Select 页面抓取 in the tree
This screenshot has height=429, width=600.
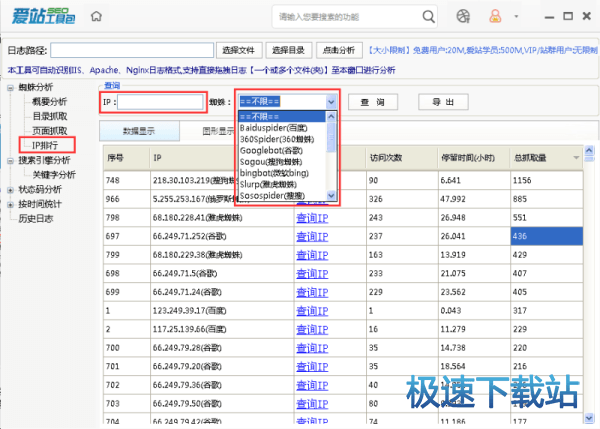(49, 130)
